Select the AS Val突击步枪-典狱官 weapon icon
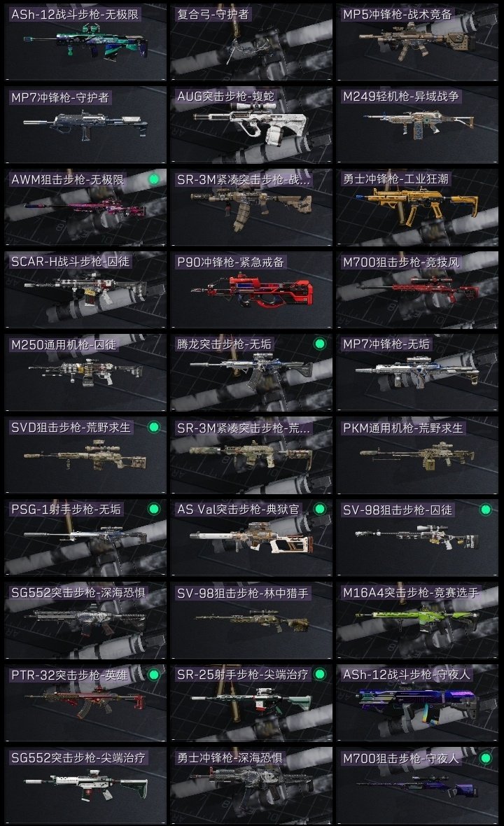The image size is (504, 826). point(251,539)
